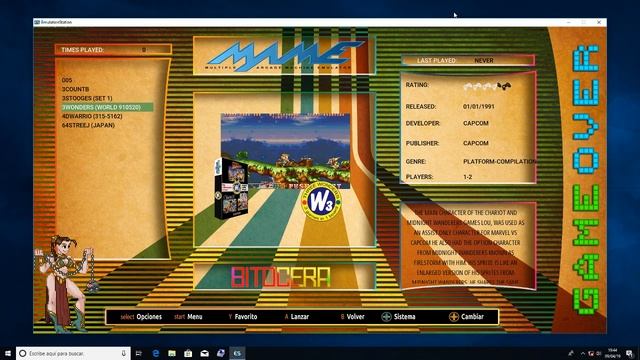The height and width of the screenshot is (360, 640).
Task: Click the DEVELOPER value CAPCOM
Action: (476, 123)
